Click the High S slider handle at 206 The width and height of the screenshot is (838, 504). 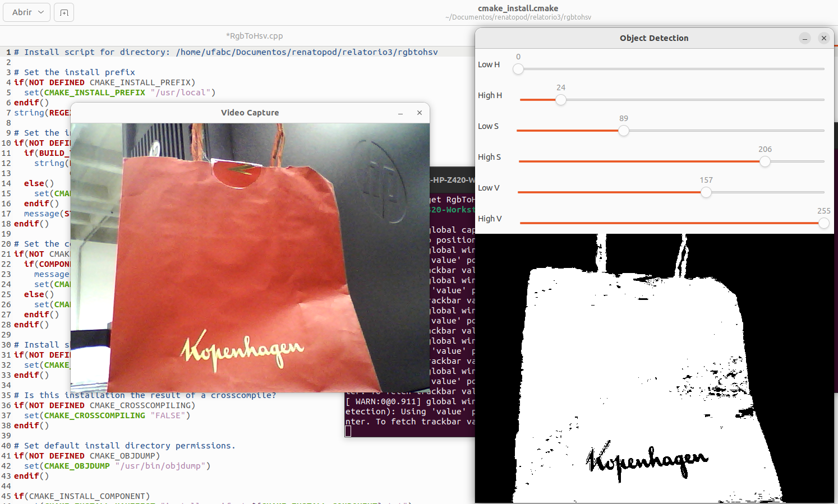tap(765, 161)
